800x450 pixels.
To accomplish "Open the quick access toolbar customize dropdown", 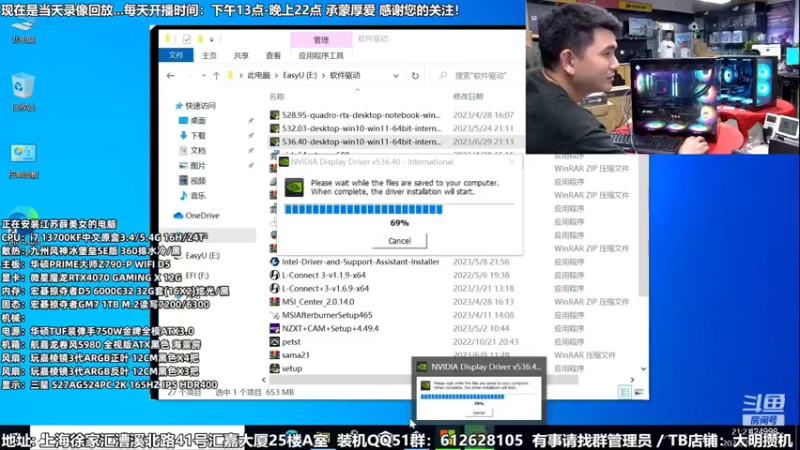I will click(x=211, y=39).
